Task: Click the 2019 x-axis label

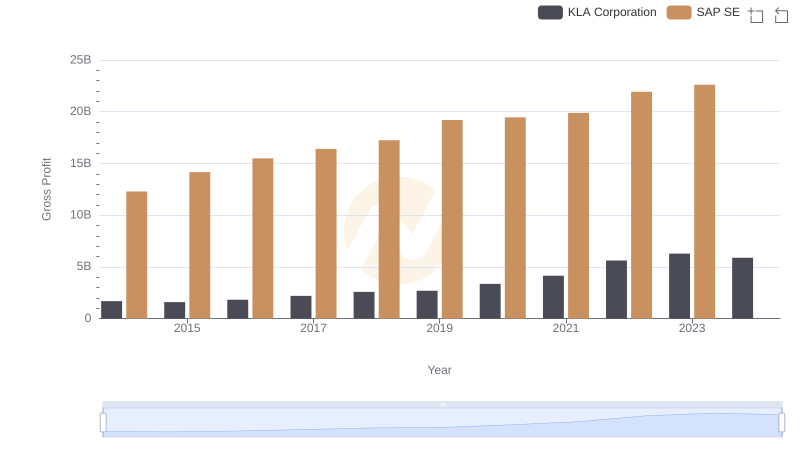Action: tap(439, 328)
